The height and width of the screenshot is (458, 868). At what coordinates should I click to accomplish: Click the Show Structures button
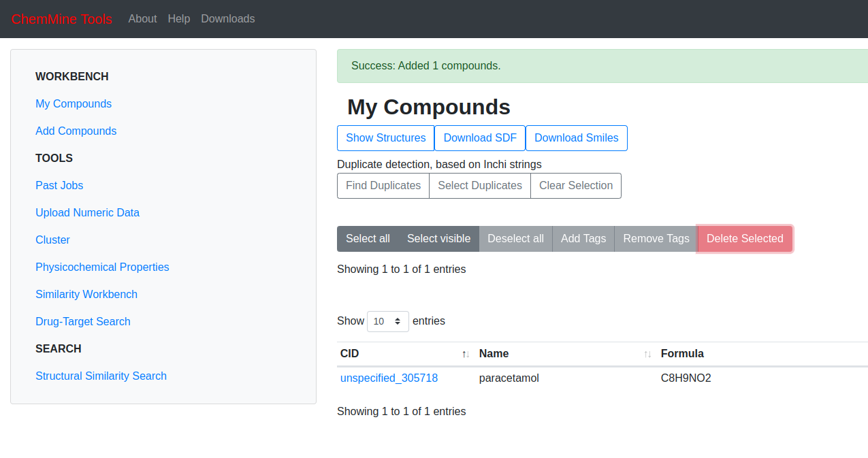point(385,138)
